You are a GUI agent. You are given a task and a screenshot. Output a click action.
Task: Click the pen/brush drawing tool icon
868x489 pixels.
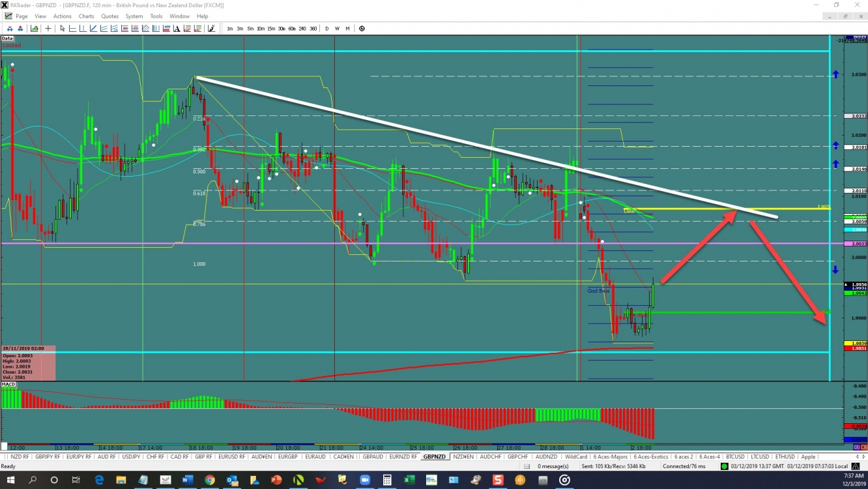click(211, 29)
